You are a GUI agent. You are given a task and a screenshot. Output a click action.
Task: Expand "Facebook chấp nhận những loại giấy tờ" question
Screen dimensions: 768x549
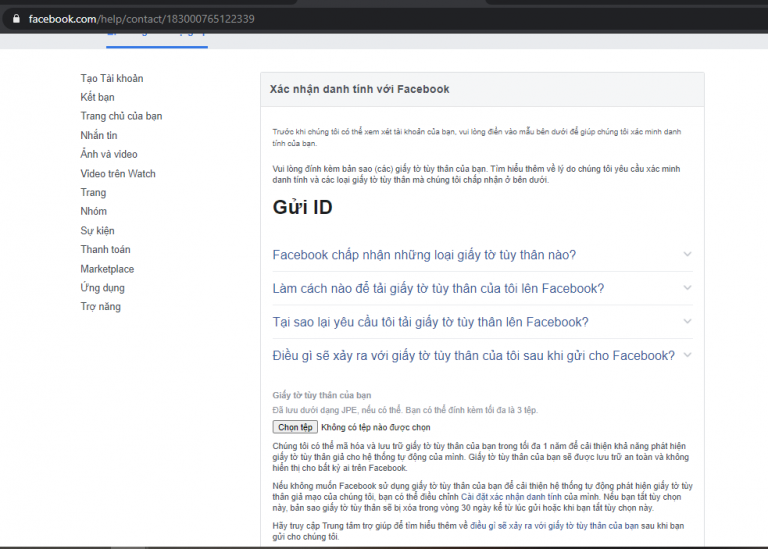tap(424, 255)
